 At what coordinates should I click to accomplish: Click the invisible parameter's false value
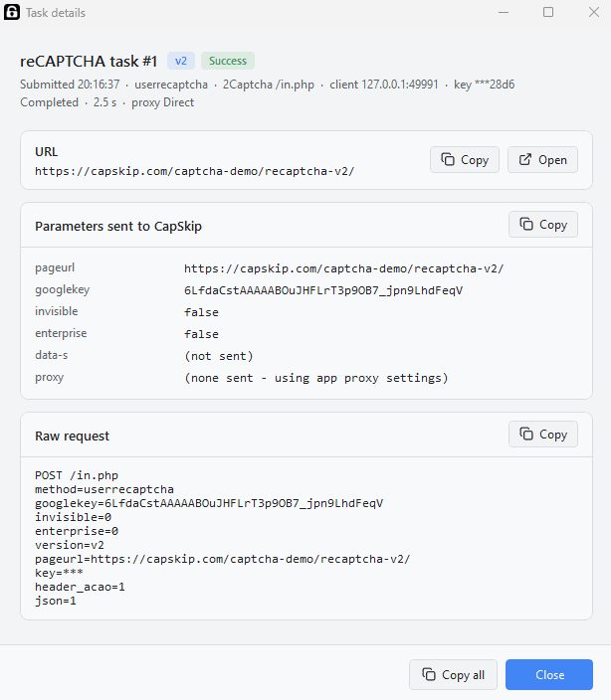201,312
